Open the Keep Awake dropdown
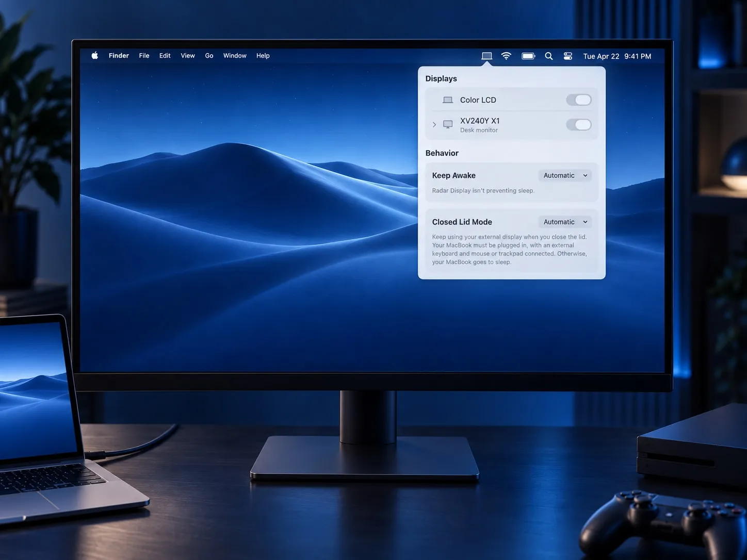747x560 pixels. [565, 175]
